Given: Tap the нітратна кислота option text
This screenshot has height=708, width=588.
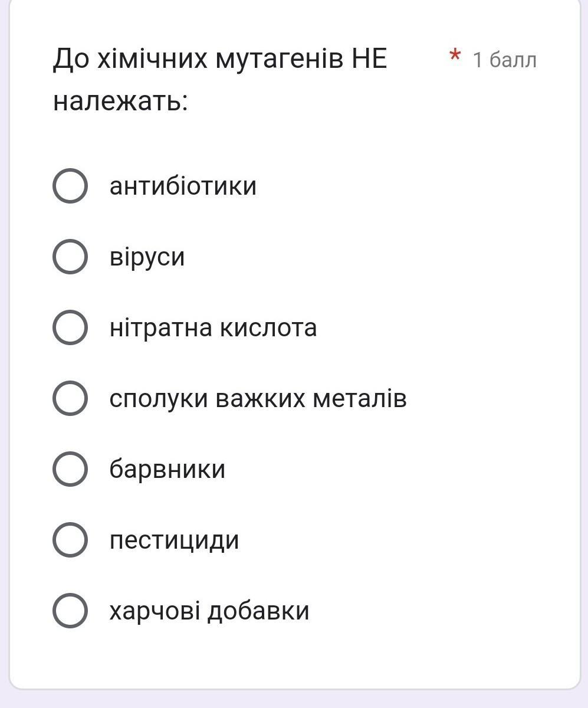Looking at the screenshot, I should [x=213, y=327].
